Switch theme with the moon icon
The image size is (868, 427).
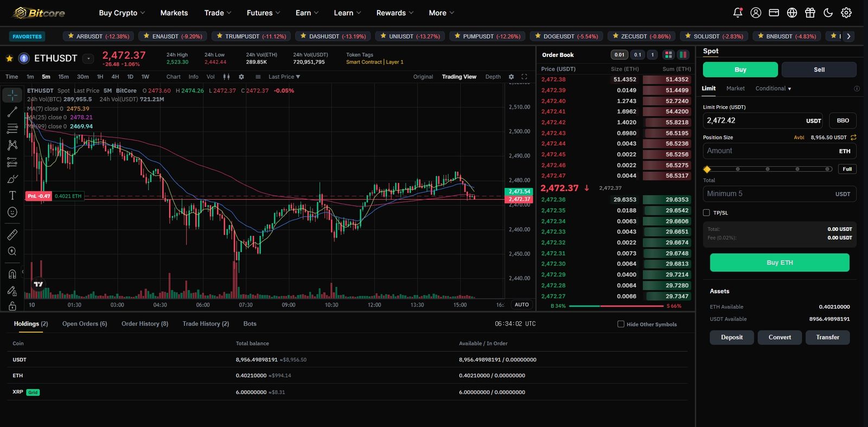click(828, 12)
